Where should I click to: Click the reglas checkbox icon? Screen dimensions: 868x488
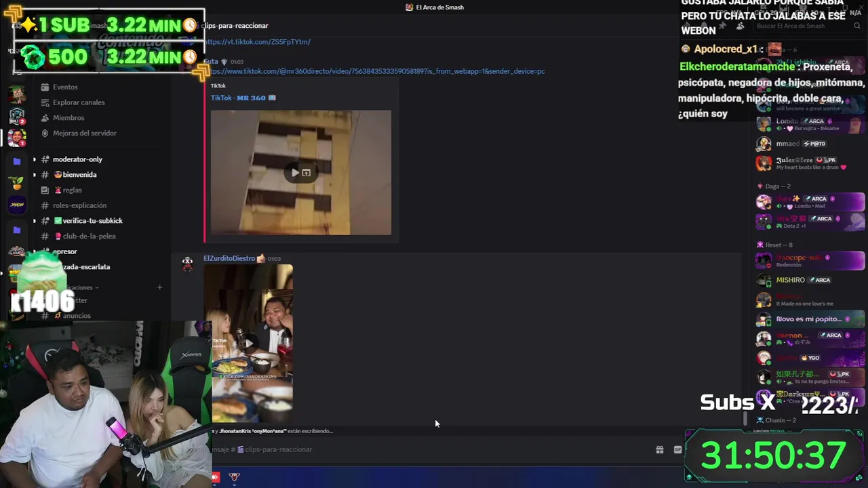coord(45,190)
